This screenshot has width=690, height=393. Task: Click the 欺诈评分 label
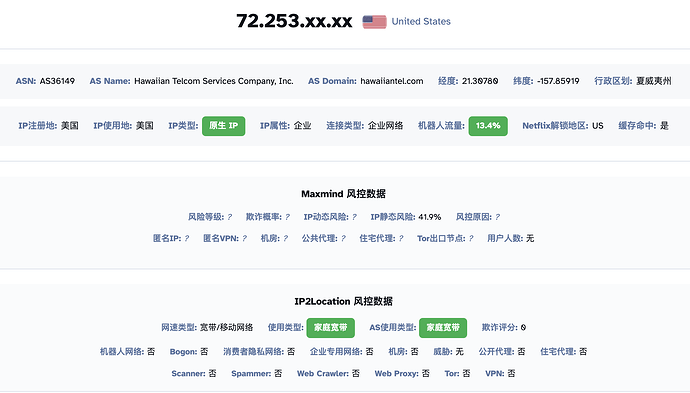click(500, 328)
